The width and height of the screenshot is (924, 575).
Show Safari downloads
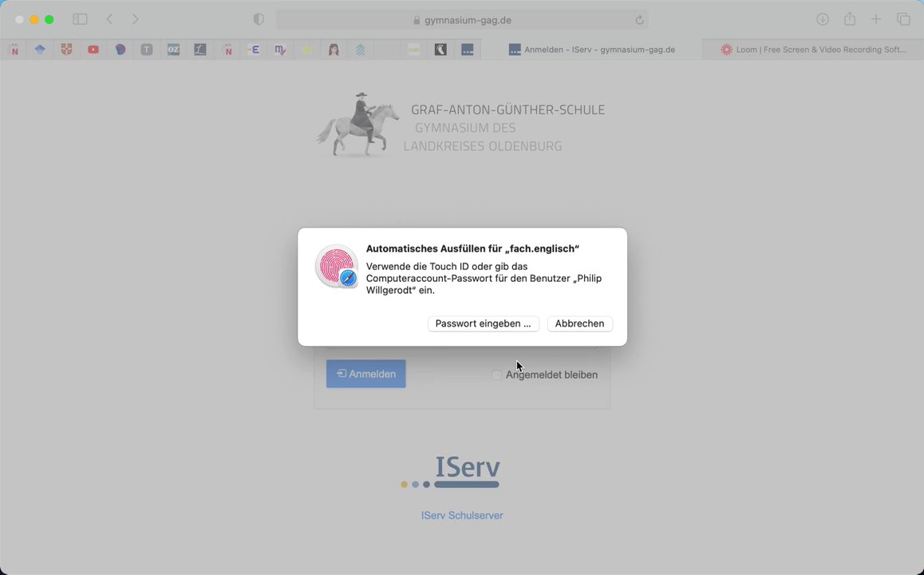point(822,19)
